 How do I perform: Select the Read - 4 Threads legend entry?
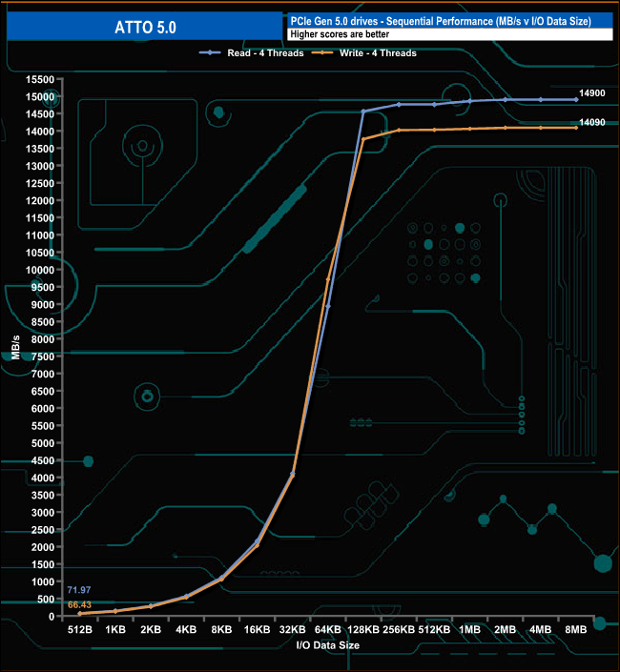coord(266,53)
